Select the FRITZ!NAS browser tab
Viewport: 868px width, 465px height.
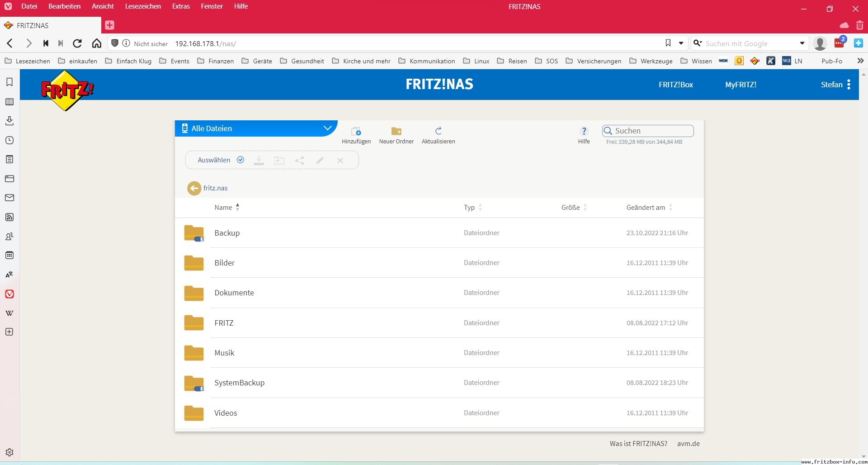(x=51, y=25)
